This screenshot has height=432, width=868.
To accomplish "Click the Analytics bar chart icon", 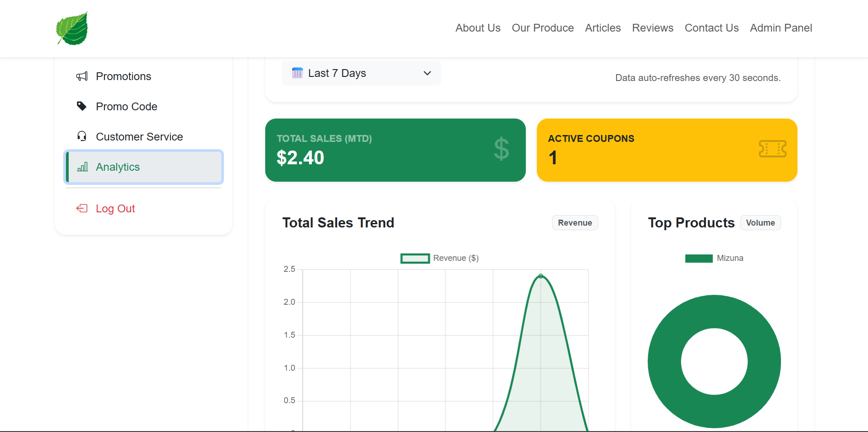I will pyautogui.click(x=82, y=167).
